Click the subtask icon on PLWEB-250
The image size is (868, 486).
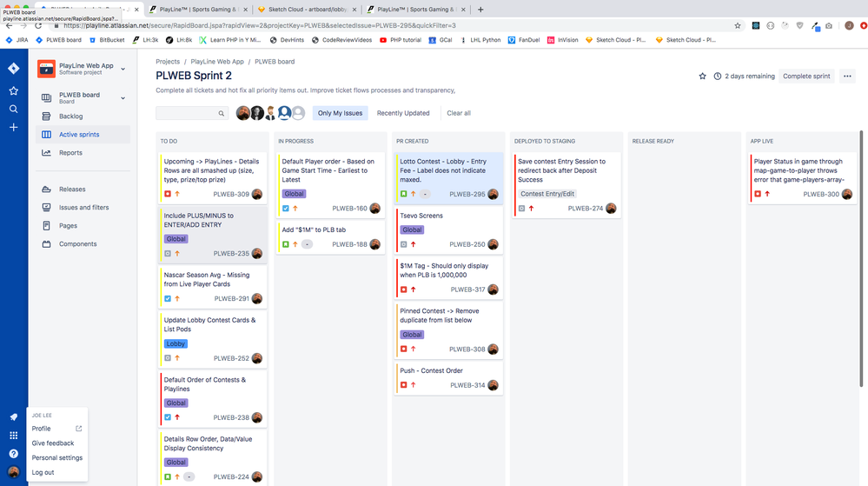[x=403, y=244]
